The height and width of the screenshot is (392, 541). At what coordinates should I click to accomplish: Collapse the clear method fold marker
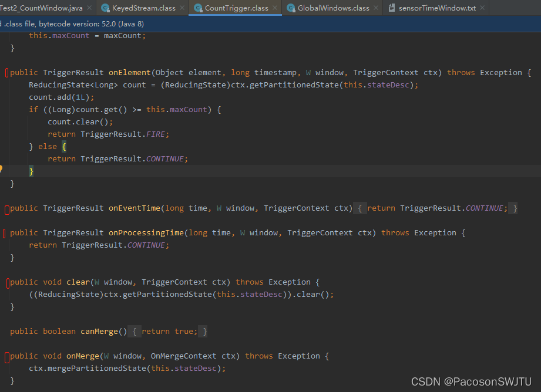(x=8, y=283)
